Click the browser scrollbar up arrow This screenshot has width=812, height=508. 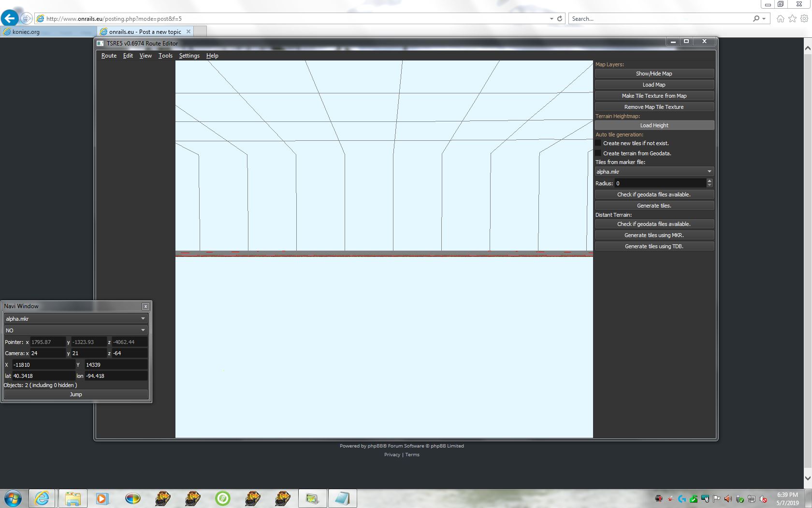click(x=808, y=49)
